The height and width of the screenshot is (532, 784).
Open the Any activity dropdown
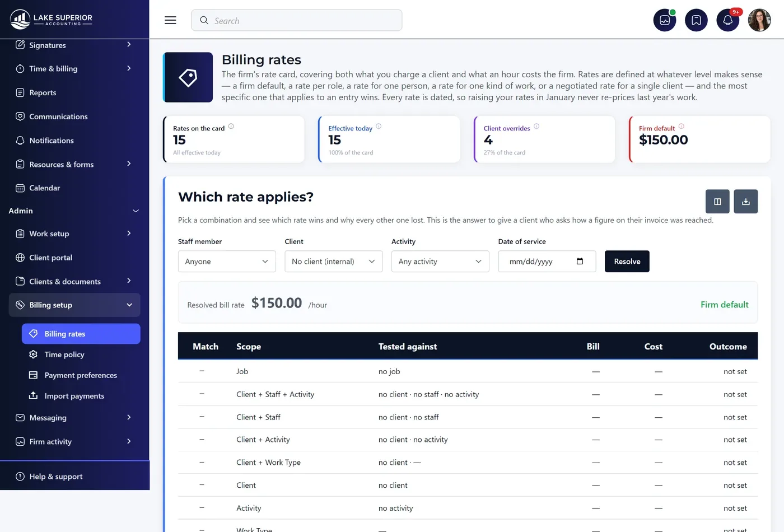click(440, 262)
